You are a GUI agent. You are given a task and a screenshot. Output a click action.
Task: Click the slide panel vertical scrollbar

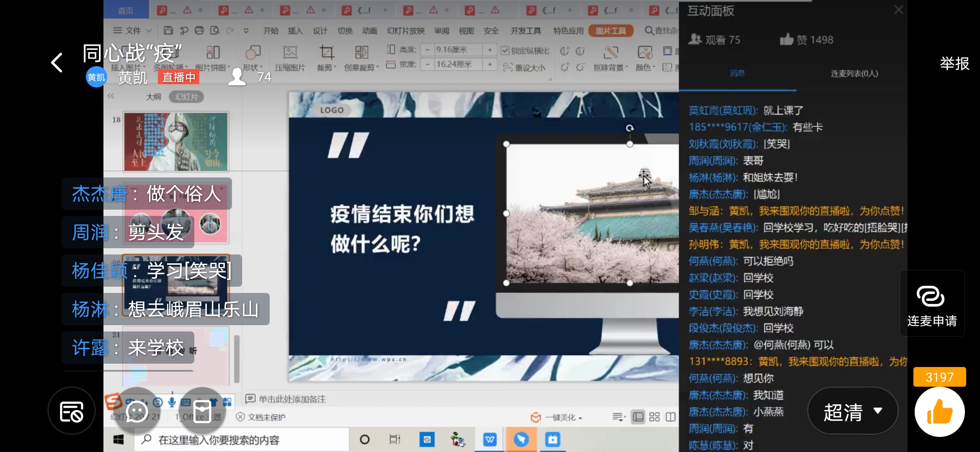click(x=237, y=358)
